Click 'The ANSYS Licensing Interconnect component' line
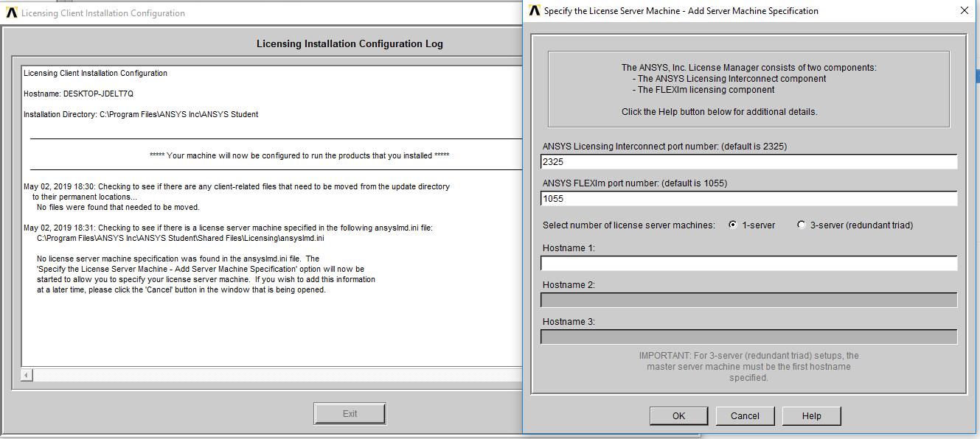The width and height of the screenshot is (980, 439). pos(729,79)
